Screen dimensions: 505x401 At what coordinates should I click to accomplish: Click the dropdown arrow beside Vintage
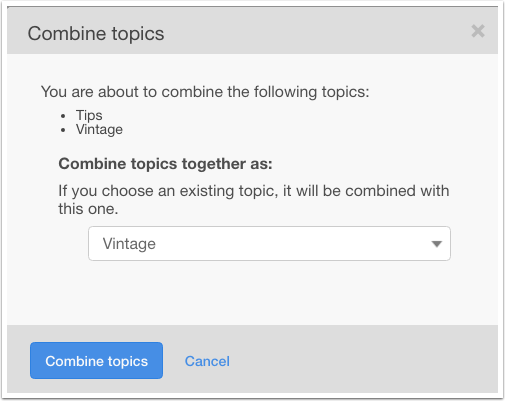pyautogui.click(x=436, y=244)
